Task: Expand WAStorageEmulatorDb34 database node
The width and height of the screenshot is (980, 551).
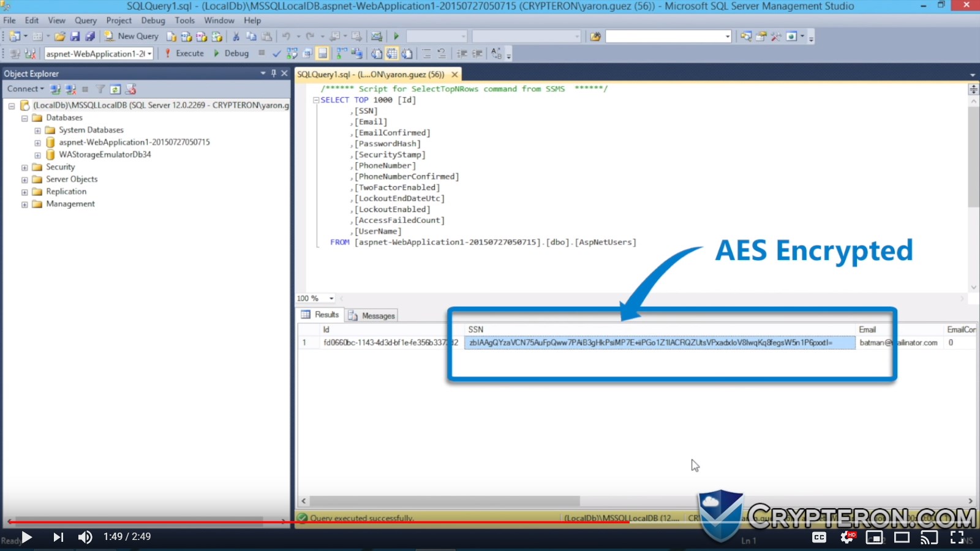Action: (37, 155)
